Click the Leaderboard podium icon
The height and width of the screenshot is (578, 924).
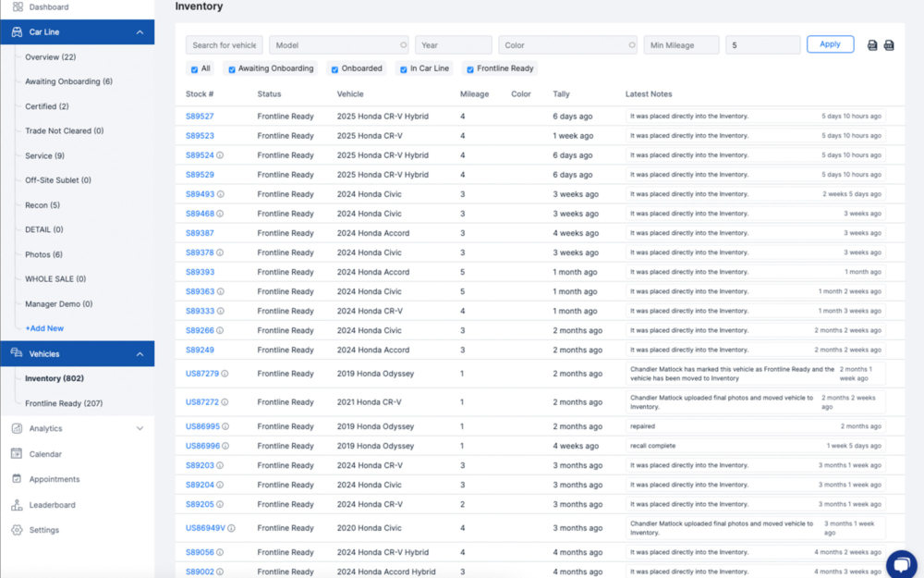click(x=18, y=504)
